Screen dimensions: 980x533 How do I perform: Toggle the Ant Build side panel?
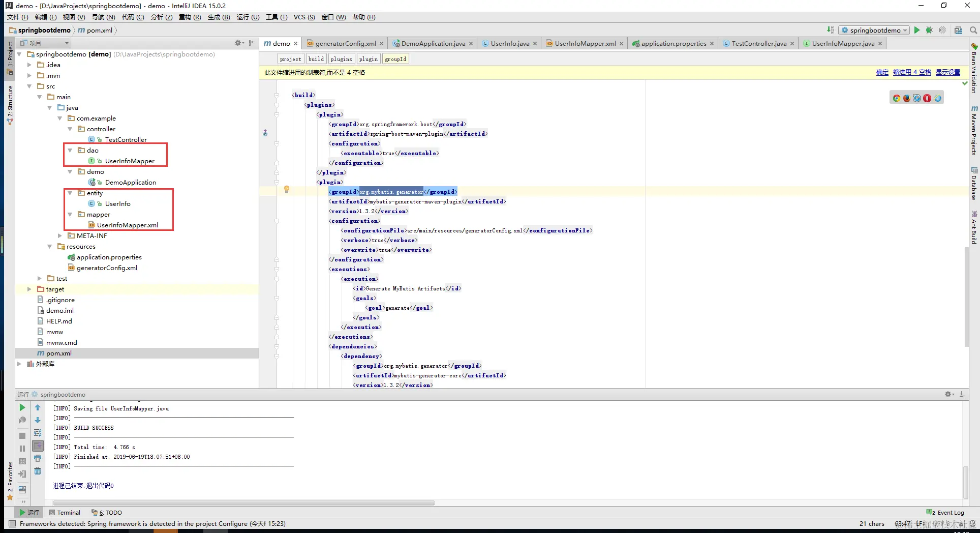point(974,227)
